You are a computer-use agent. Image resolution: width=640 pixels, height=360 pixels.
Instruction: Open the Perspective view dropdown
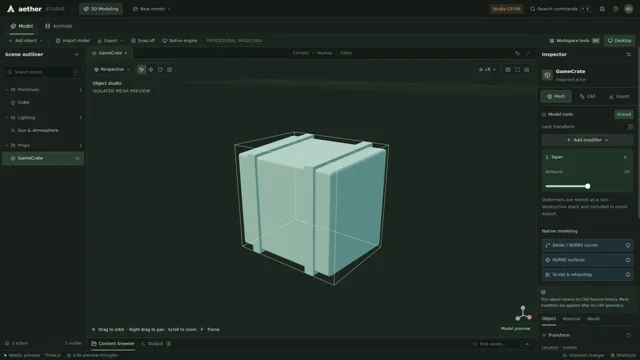click(112, 70)
